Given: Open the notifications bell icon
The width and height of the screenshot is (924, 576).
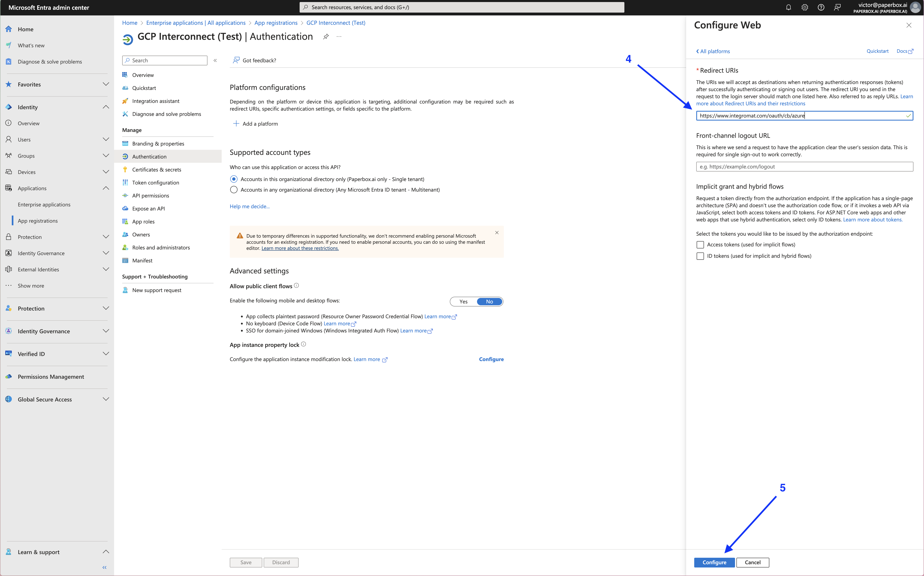Looking at the screenshot, I should click(788, 7).
